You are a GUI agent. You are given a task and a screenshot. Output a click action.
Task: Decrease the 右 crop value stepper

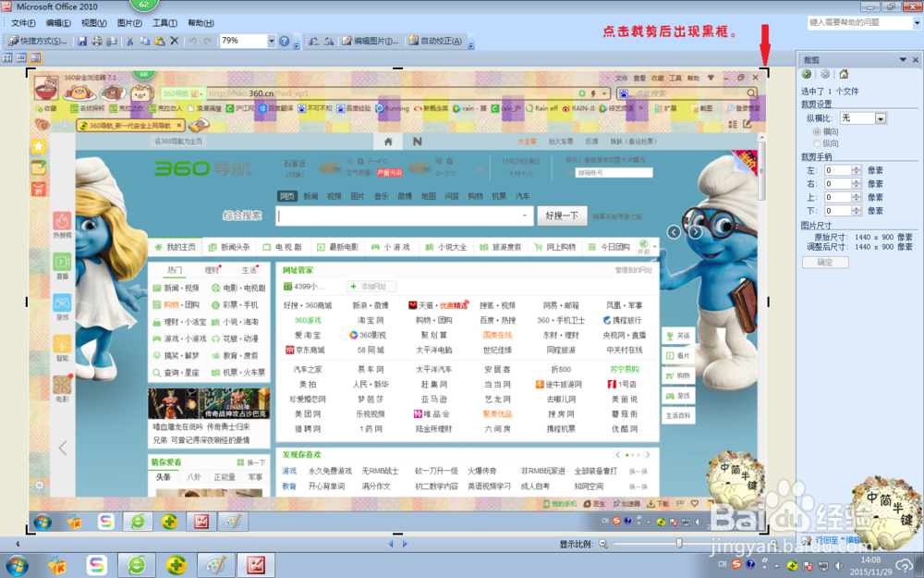point(857,187)
